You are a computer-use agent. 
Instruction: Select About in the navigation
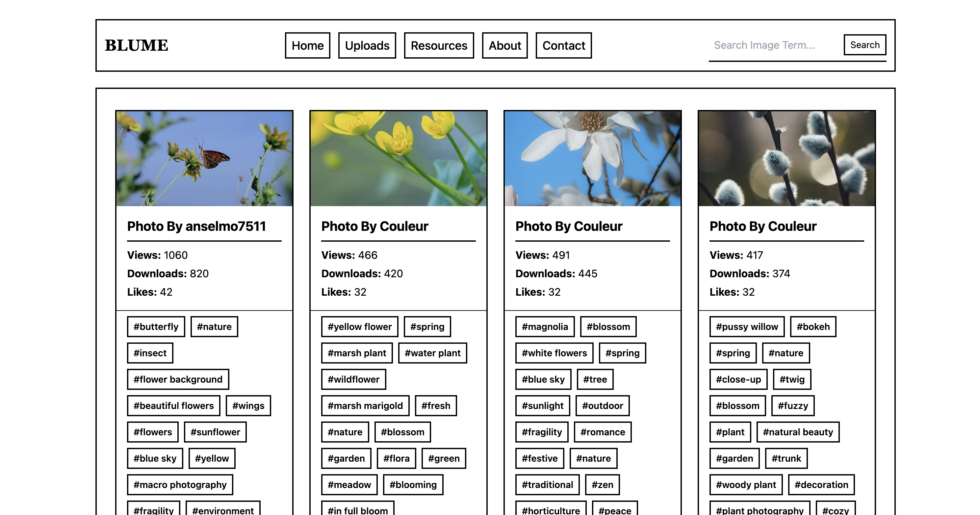click(504, 45)
